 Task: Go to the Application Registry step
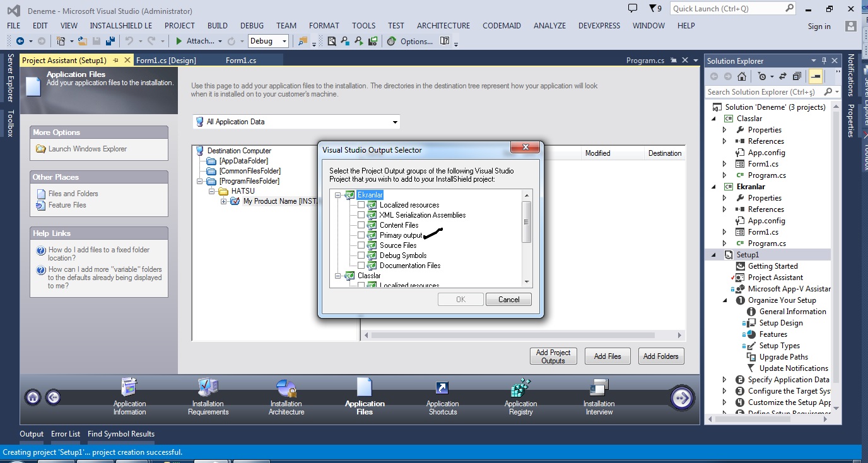(x=521, y=397)
